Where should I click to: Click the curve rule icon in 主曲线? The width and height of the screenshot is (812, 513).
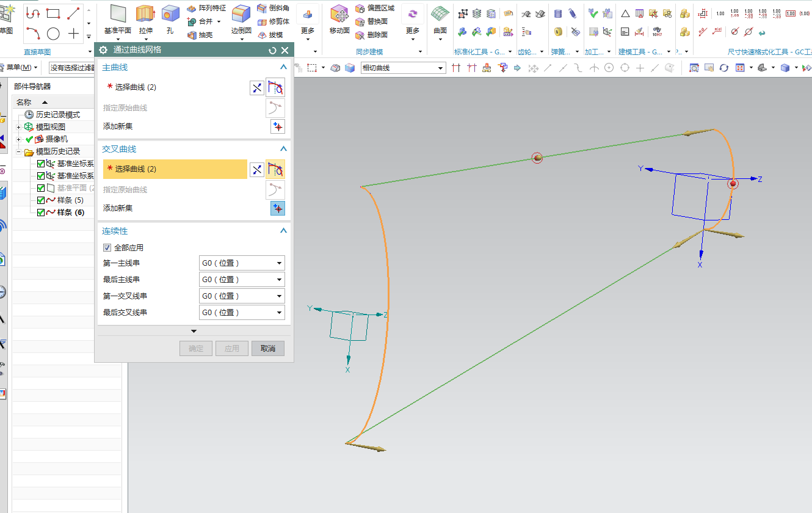click(275, 88)
